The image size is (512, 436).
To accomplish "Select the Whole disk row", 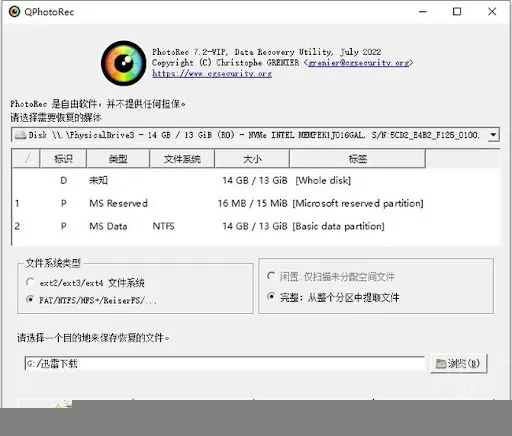I will tap(256, 180).
